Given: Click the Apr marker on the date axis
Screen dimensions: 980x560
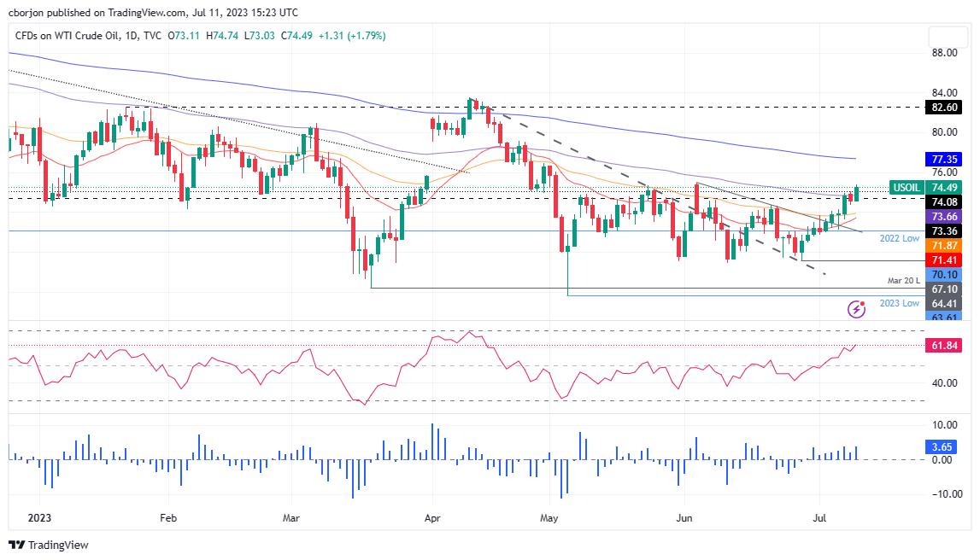Looking at the screenshot, I should tap(431, 517).
